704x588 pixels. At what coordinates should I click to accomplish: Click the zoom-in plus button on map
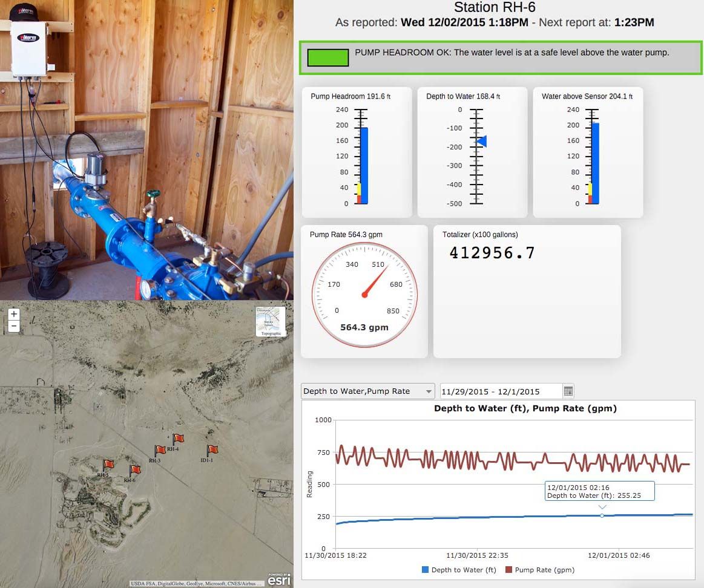13,315
